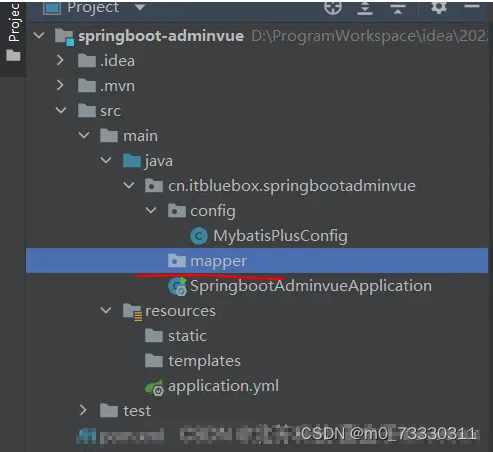This screenshot has width=493, height=452.
Task: Select the java source root
Action: 158,161
